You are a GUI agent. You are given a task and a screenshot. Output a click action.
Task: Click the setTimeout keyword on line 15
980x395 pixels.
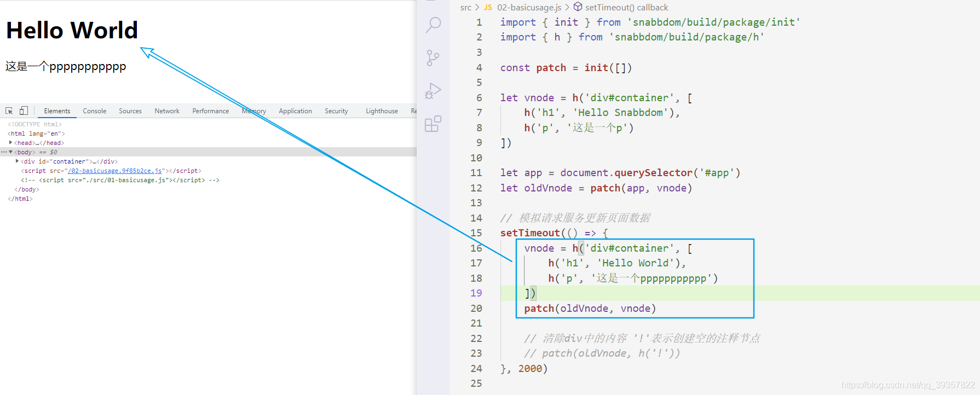click(530, 233)
